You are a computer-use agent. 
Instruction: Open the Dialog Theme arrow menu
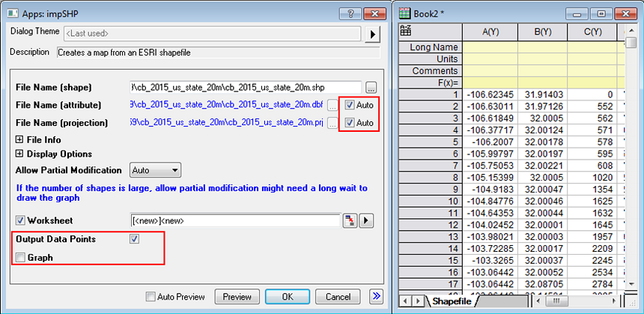(372, 34)
